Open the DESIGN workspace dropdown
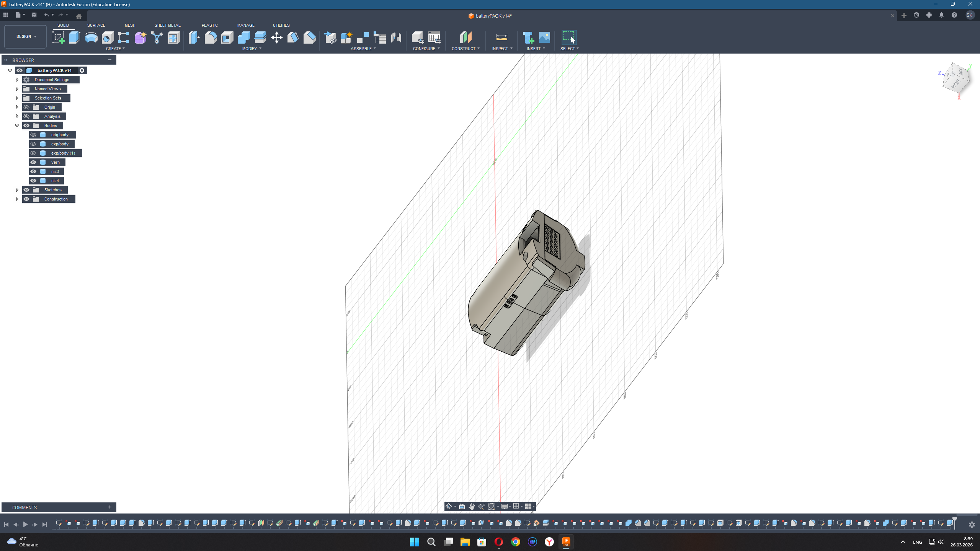 point(26,36)
